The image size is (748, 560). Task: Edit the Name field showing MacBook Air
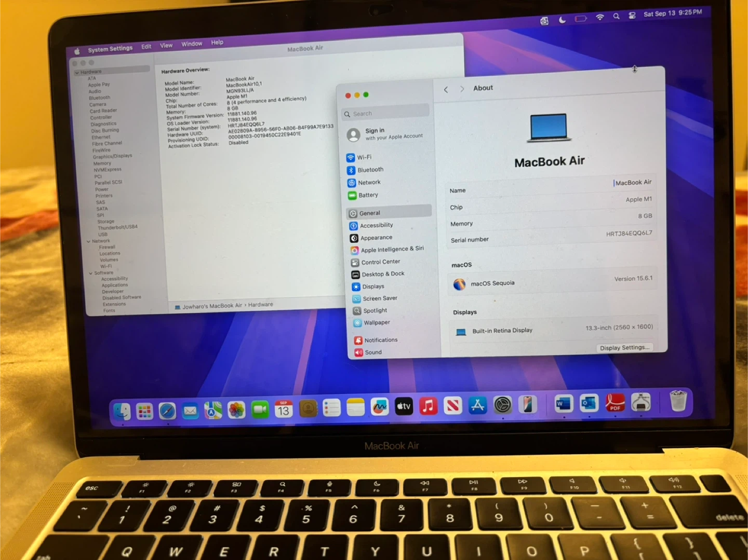click(633, 182)
